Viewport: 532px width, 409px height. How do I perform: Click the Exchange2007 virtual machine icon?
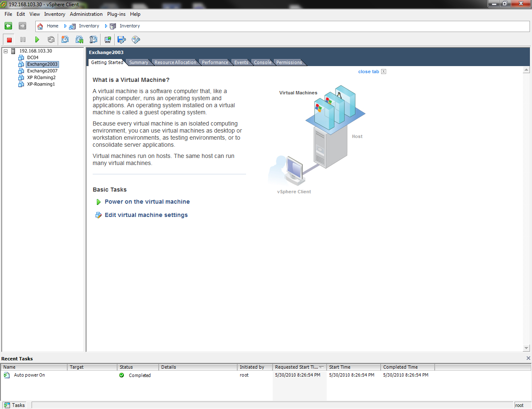tap(21, 71)
